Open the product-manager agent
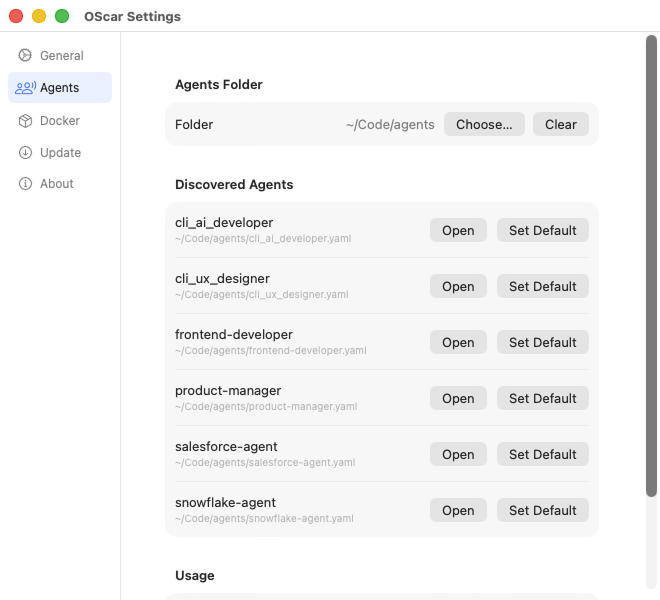The image size is (660, 600). pyautogui.click(x=458, y=398)
